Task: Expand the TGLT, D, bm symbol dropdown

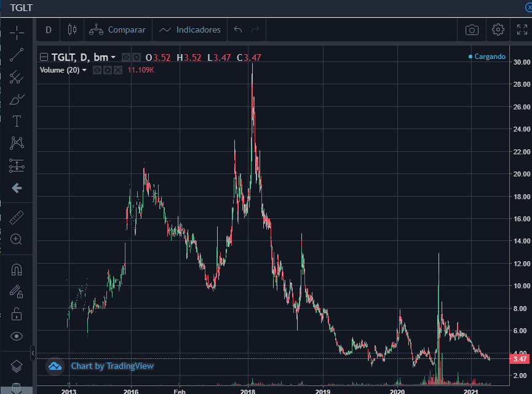Action: coord(113,57)
